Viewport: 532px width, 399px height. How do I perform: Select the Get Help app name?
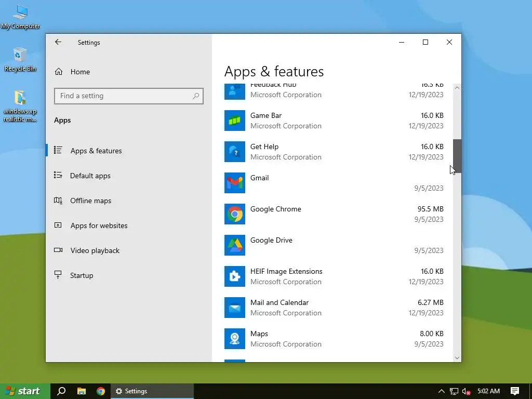(264, 147)
